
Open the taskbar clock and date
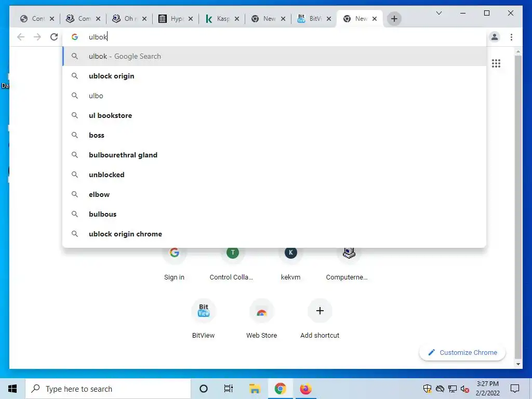(x=487, y=389)
